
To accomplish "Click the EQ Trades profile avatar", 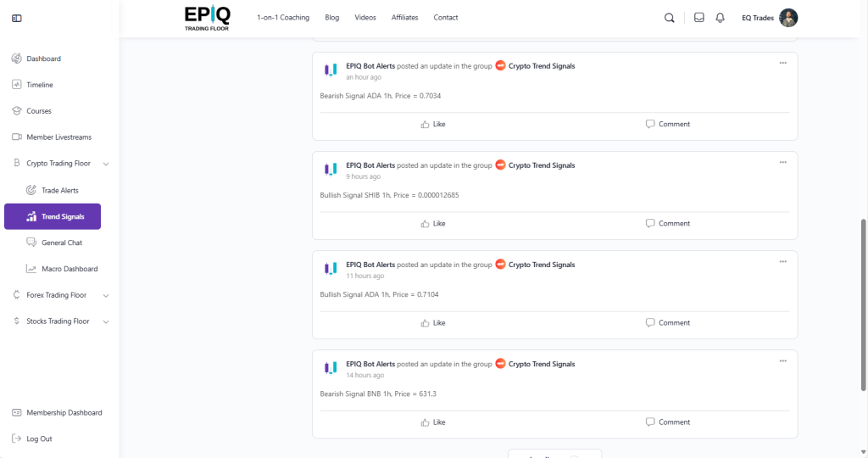I will point(788,18).
